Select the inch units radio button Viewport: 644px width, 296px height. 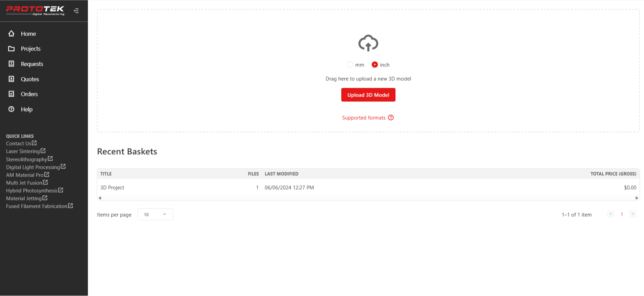[x=374, y=64]
